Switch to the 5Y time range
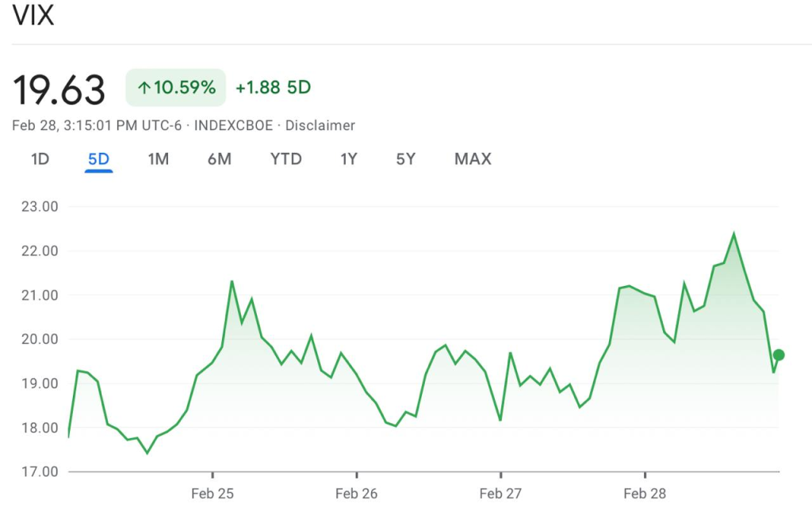Image resolution: width=812 pixels, height=515 pixels. (x=405, y=159)
